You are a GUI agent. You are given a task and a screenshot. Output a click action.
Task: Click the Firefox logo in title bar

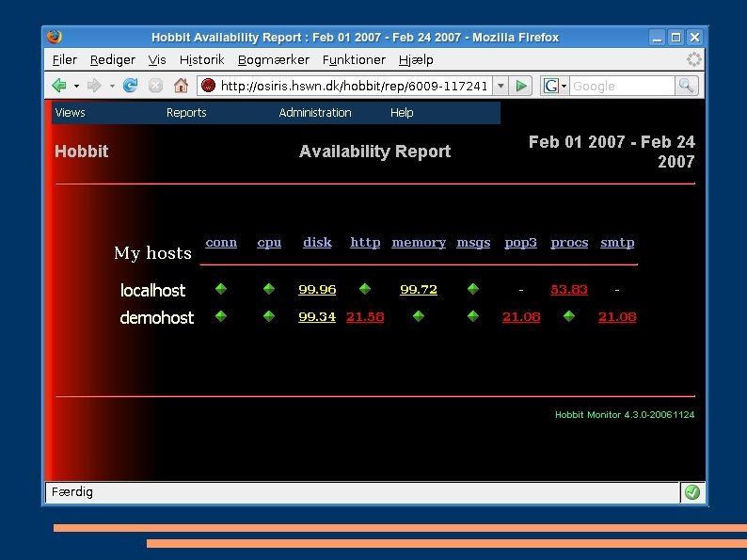[55, 37]
